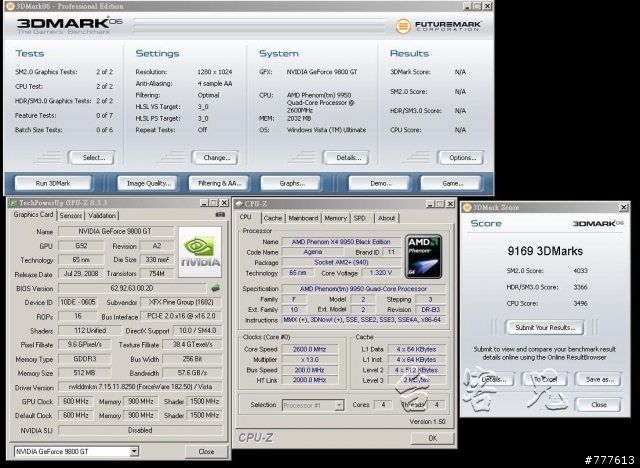Viewport: 640px width, 468px height.
Task: Open Image Quality options in 3DMark06
Action: click(x=149, y=184)
